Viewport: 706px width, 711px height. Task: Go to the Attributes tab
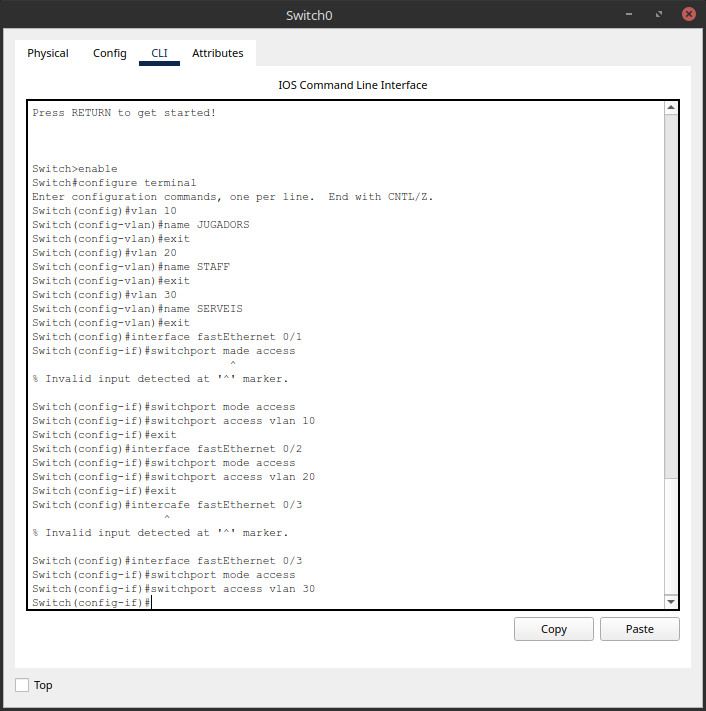tap(217, 53)
